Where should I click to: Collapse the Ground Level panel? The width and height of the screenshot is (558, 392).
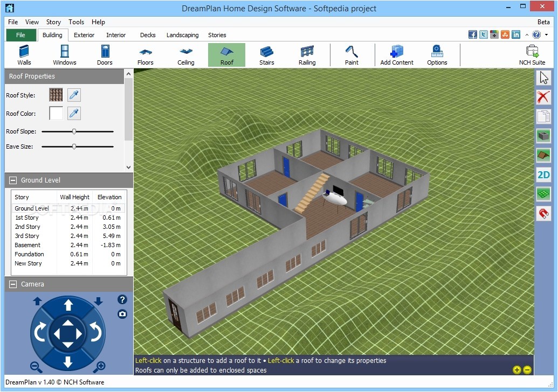(13, 180)
